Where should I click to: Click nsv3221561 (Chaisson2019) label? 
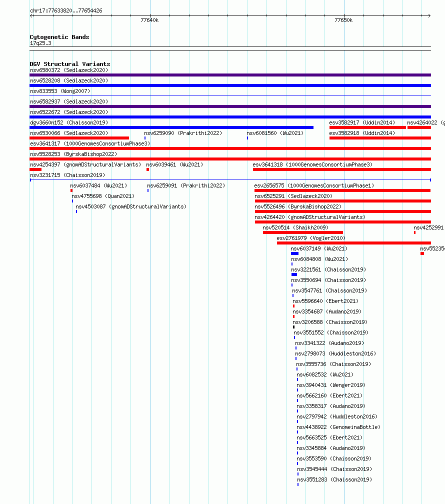pyautogui.click(x=328, y=269)
